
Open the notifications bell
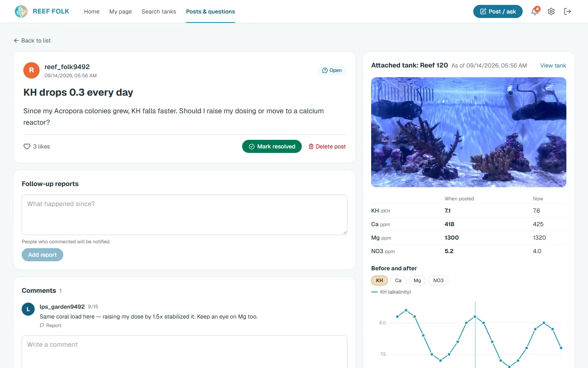535,11
